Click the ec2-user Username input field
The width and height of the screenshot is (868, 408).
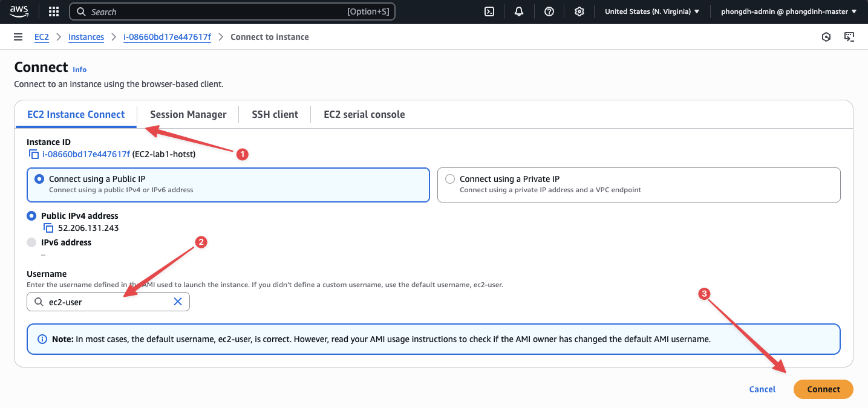[108, 302]
